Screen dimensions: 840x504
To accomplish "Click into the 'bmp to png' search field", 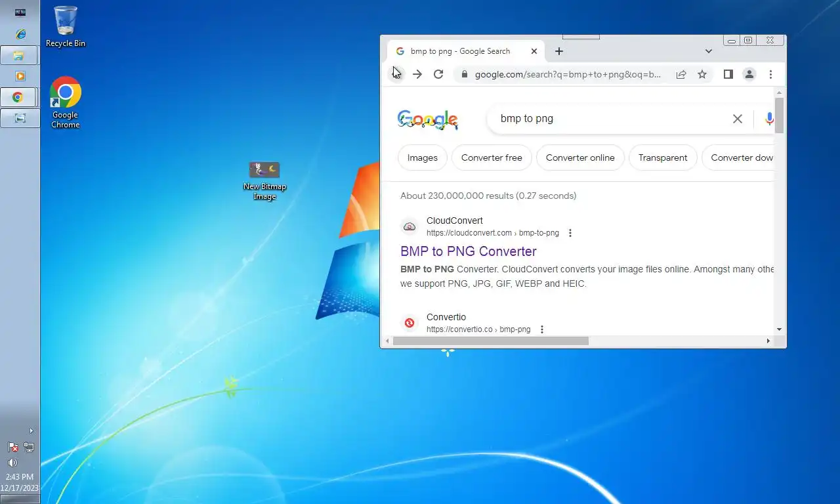I will click(x=610, y=119).
